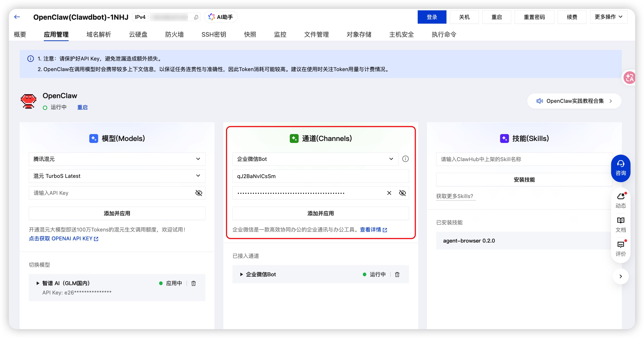The width and height of the screenshot is (644, 338).
Task: Switch to the 防火墙 tab
Action: [x=174, y=34]
